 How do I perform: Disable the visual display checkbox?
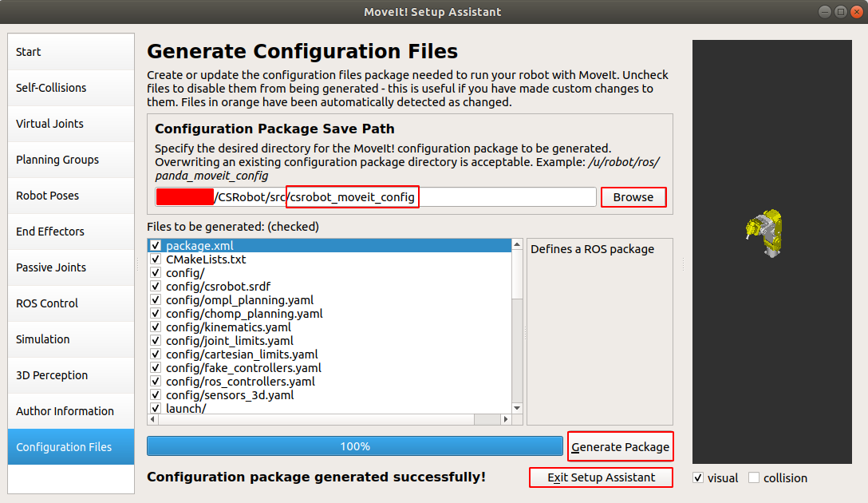click(x=698, y=478)
